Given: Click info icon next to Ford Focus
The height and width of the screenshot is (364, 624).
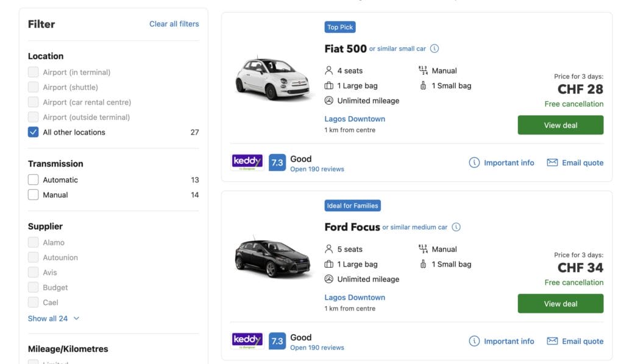Looking at the screenshot, I should click(x=456, y=227).
